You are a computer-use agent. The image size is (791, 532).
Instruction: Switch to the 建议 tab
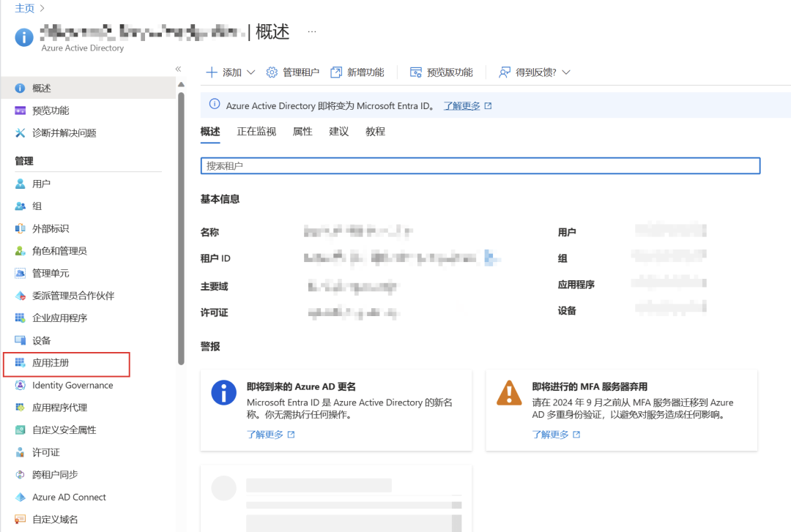338,132
